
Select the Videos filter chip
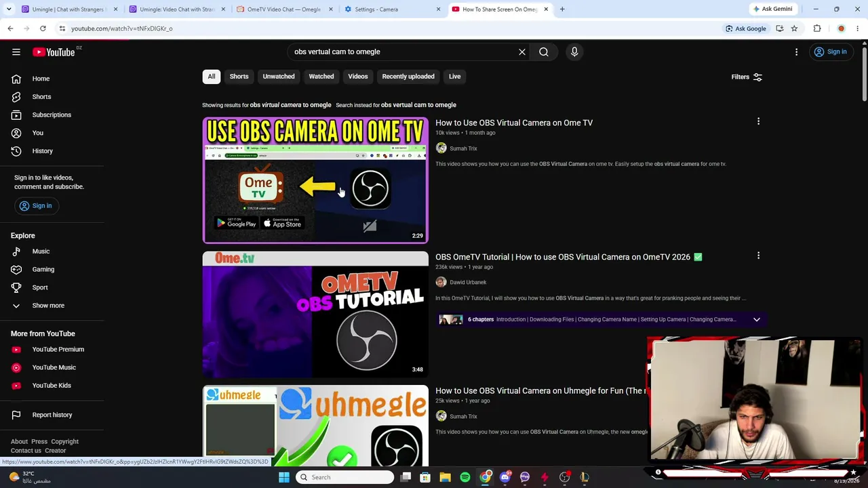pyautogui.click(x=358, y=77)
